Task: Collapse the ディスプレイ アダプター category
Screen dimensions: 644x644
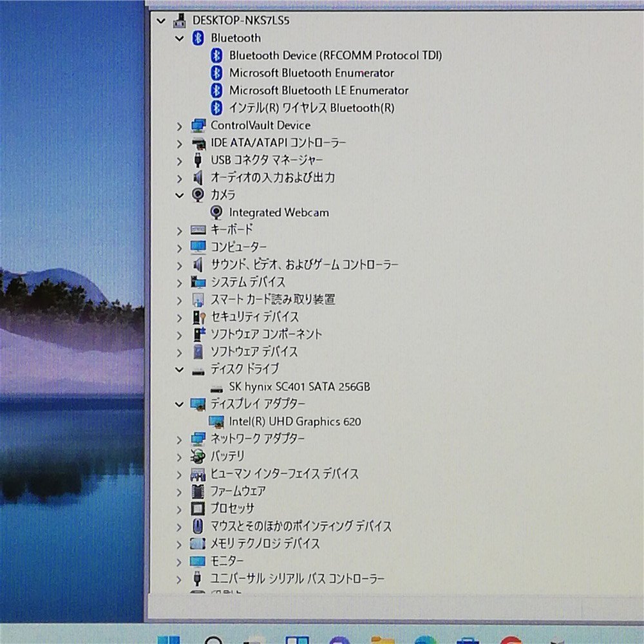Action: (x=179, y=404)
